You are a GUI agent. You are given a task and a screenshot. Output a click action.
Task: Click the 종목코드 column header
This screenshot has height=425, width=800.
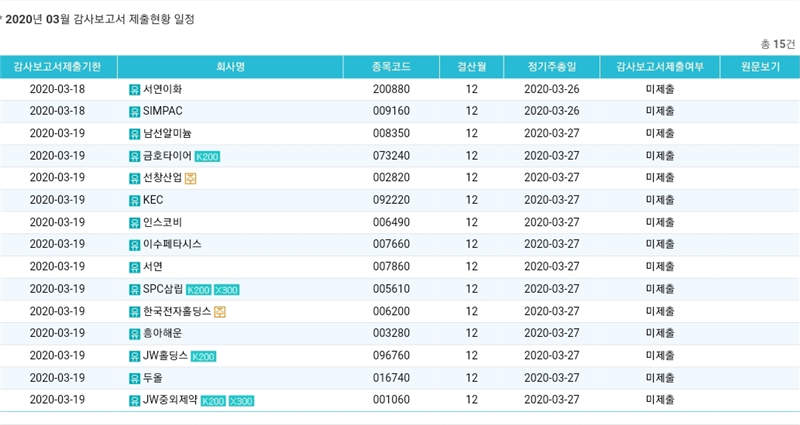(x=391, y=67)
